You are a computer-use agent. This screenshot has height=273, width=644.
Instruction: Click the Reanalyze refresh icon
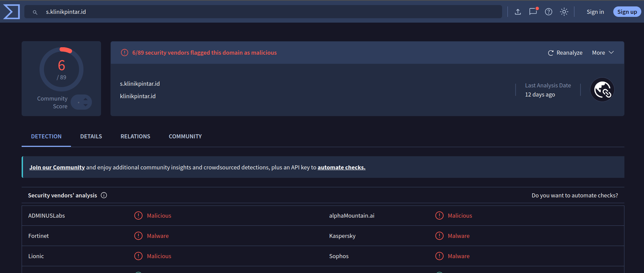(551, 53)
